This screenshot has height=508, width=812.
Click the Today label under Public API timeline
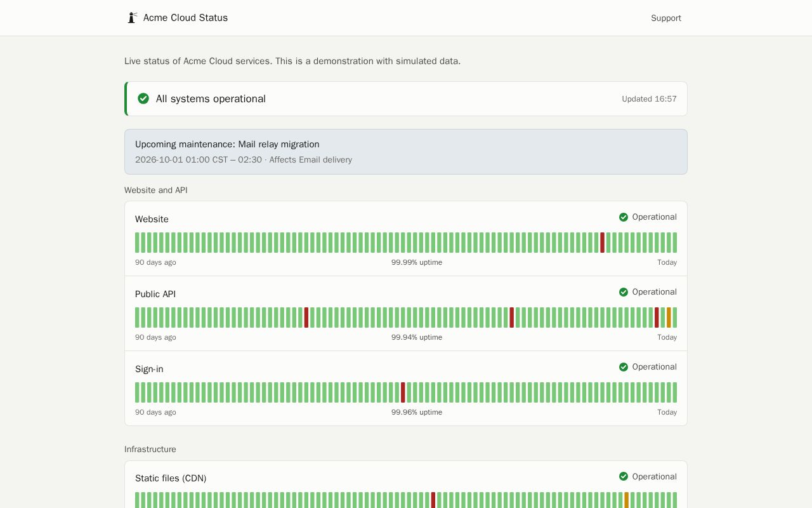click(x=667, y=337)
